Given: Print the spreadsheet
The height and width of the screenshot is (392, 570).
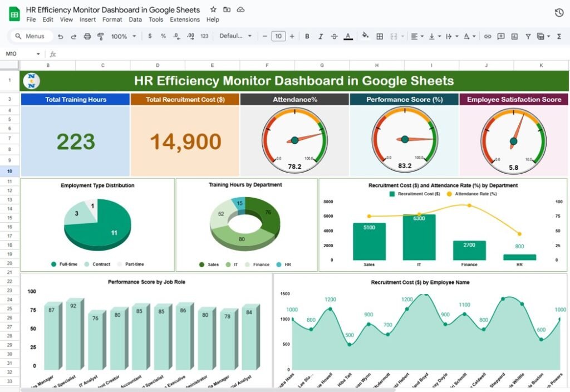Looking at the screenshot, I should pos(87,36).
